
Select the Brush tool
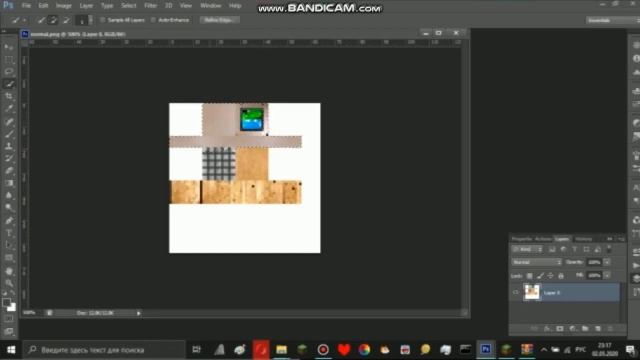point(9,134)
